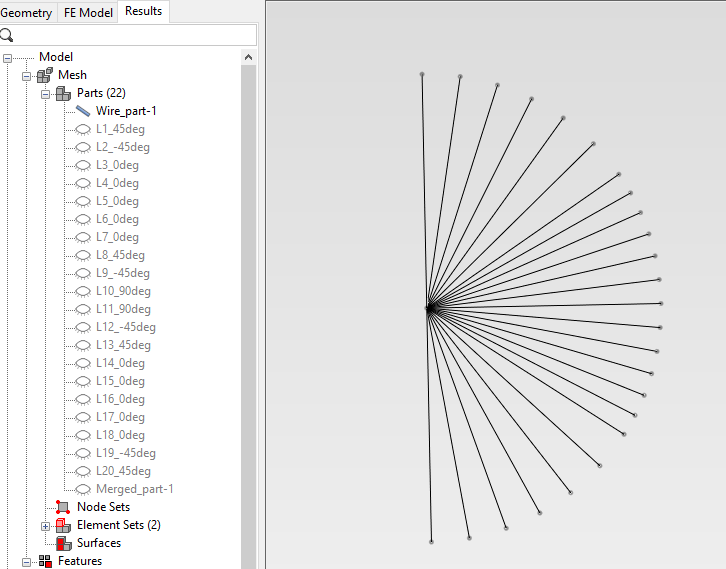Click the Wire_part-1 wire icon
Viewport: 726px width, 569px height.
83,111
